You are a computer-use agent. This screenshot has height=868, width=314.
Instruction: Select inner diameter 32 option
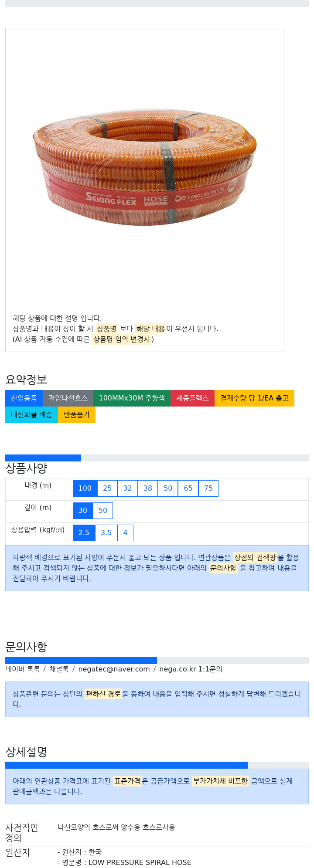click(127, 488)
